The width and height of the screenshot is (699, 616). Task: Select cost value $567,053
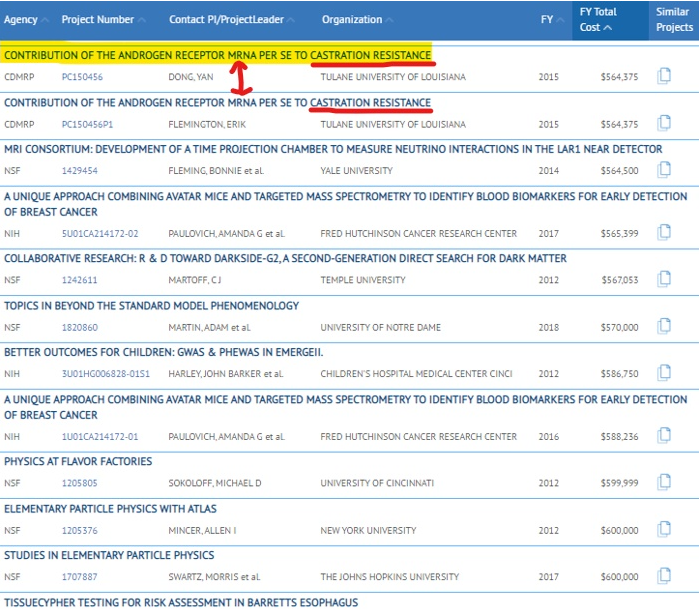[620, 280]
